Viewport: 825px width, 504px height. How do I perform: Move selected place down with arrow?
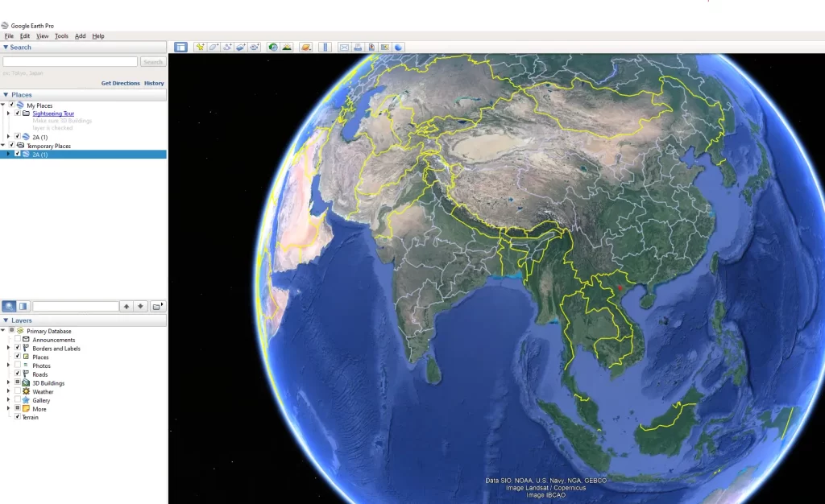coord(140,307)
